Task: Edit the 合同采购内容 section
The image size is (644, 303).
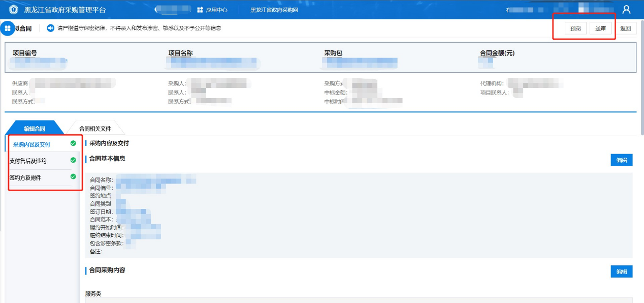Action: 621,271
